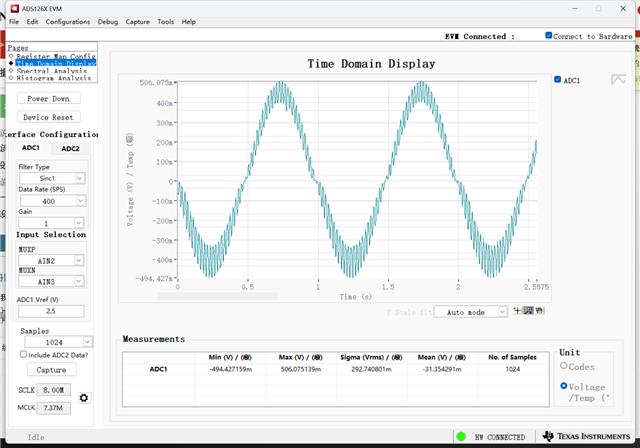
Task: Open the Capture menu
Action: click(x=138, y=22)
